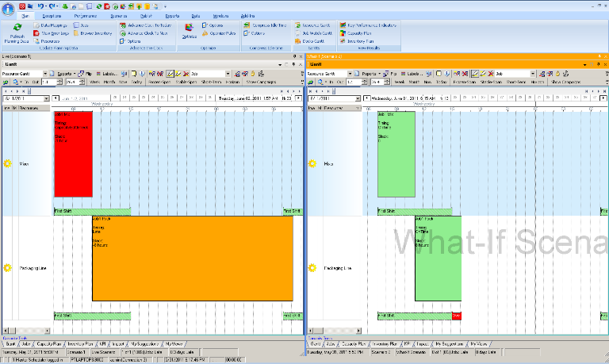Open the Capacity Plan results icon
The height and width of the screenshot is (364, 609).
coord(343,33)
